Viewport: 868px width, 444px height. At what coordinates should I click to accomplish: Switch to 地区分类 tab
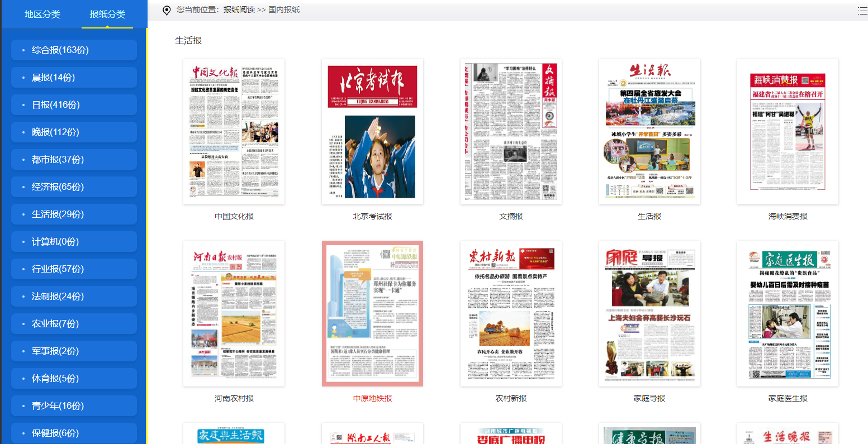[x=42, y=14]
